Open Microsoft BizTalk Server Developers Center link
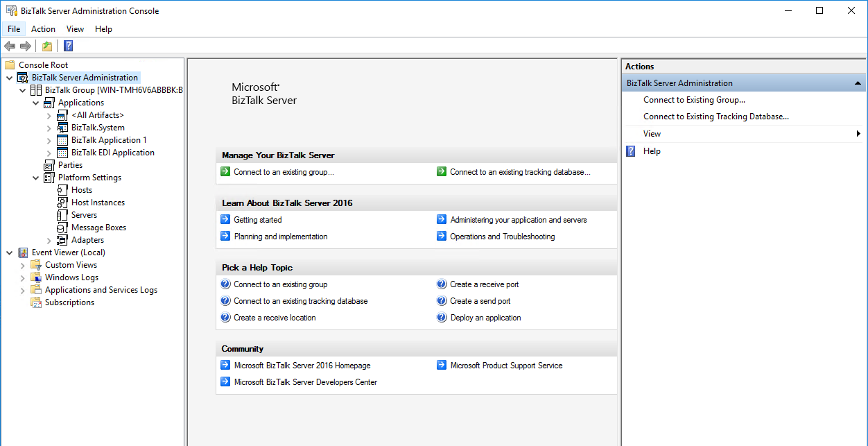 click(x=306, y=382)
